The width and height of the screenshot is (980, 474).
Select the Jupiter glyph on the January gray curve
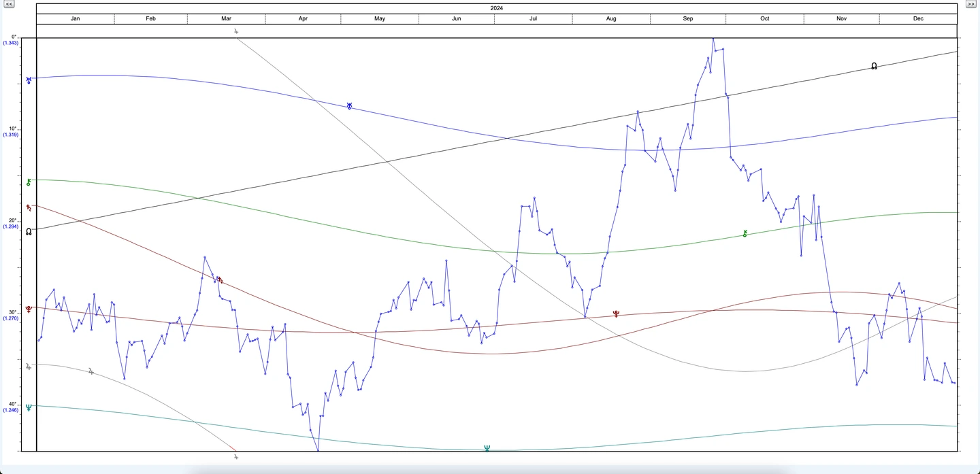(x=91, y=371)
